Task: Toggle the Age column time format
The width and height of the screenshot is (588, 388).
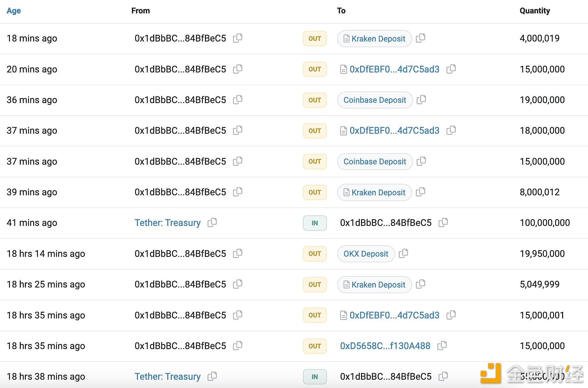Action: 14,11
